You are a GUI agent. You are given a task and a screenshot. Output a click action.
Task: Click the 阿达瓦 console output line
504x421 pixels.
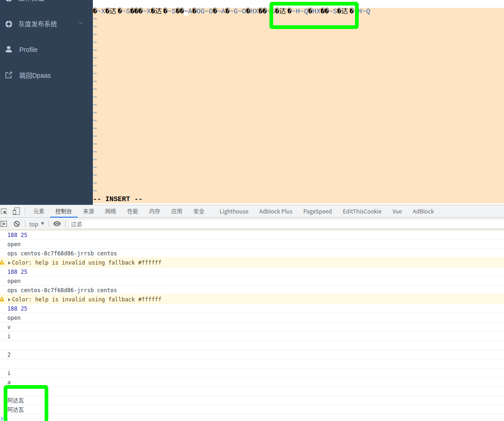click(15, 400)
